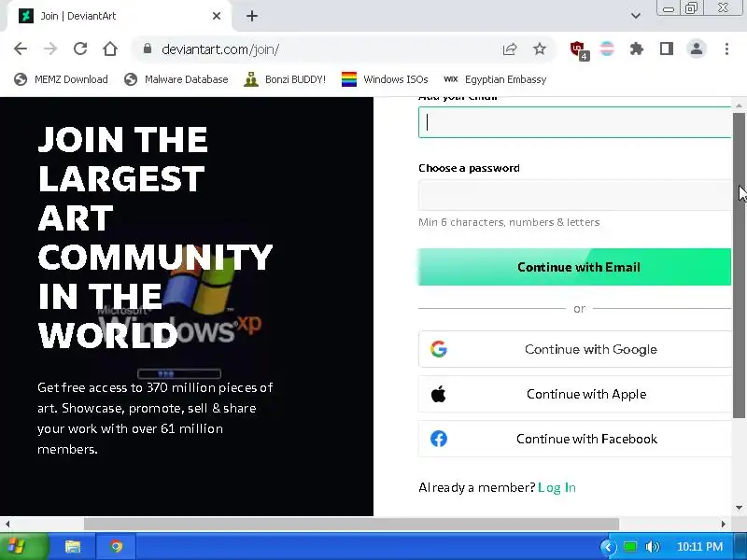Image resolution: width=747 pixels, height=560 pixels.
Task: Click the page scroll up arrow
Action: pos(739,105)
